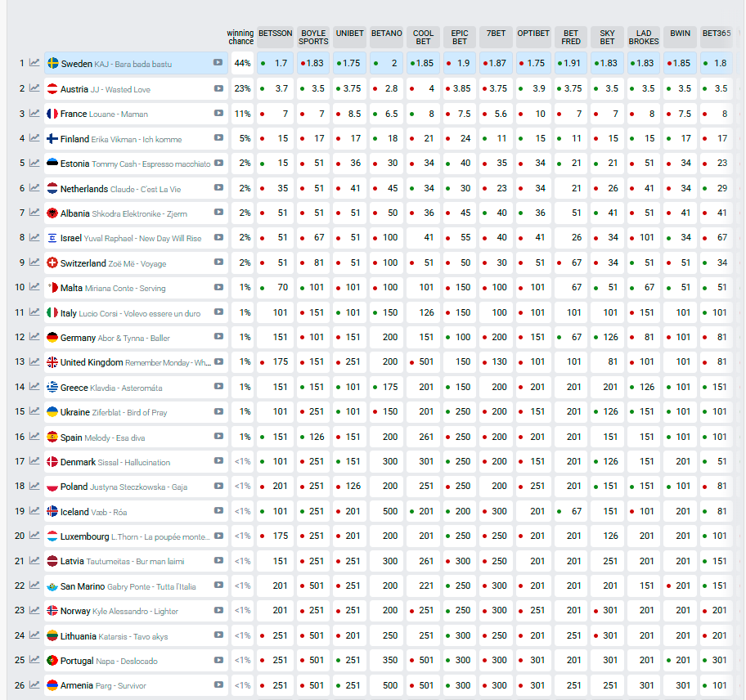Viewport: 746px width, 700px height.
Task: Click France's Optibet odds of 10
Action: pos(533,114)
